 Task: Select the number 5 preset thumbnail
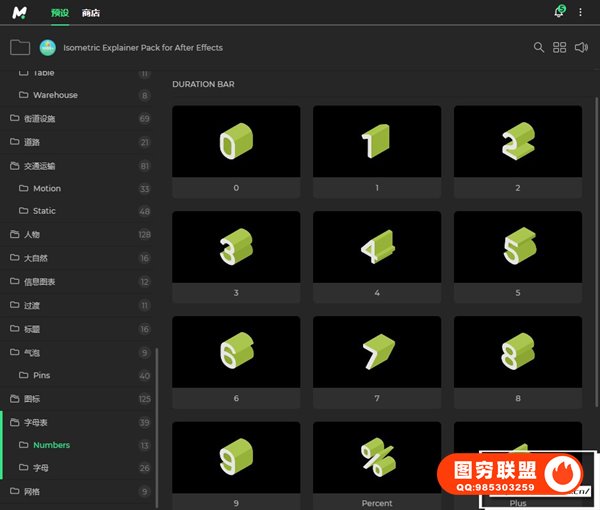pyautogui.click(x=517, y=246)
